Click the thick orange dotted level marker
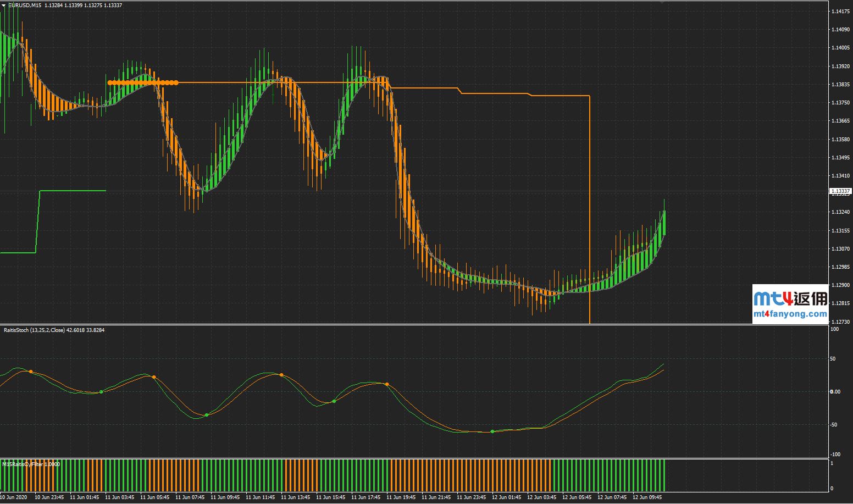Screen dimensions: 853x504 [x=143, y=83]
